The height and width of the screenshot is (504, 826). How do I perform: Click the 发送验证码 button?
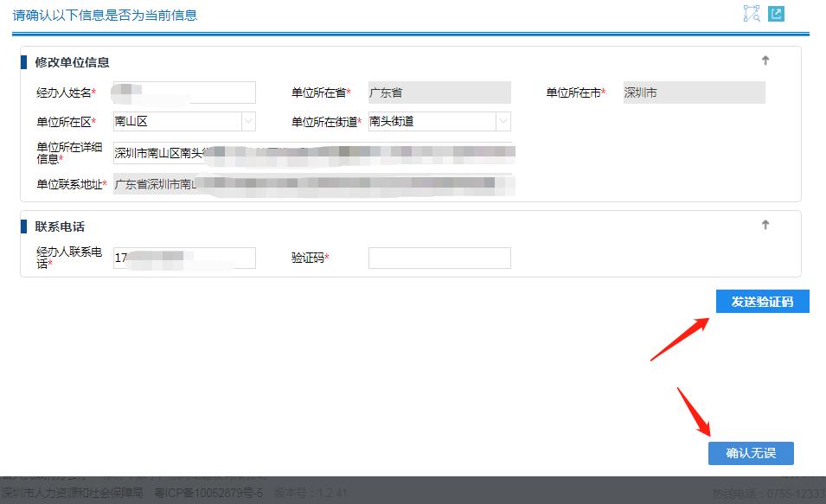[761, 301]
